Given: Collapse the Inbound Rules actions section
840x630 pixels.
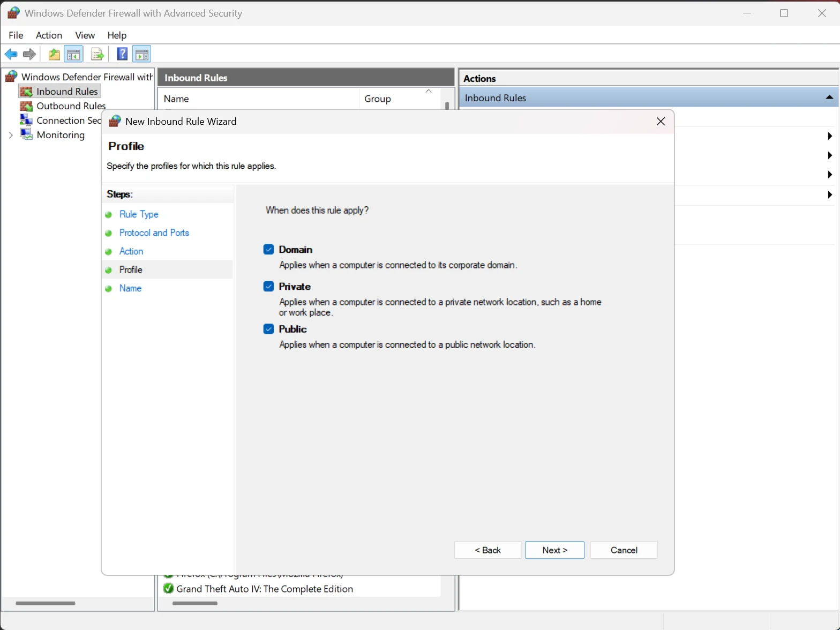Looking at the screenshot, I should click(x=829, y=97).
